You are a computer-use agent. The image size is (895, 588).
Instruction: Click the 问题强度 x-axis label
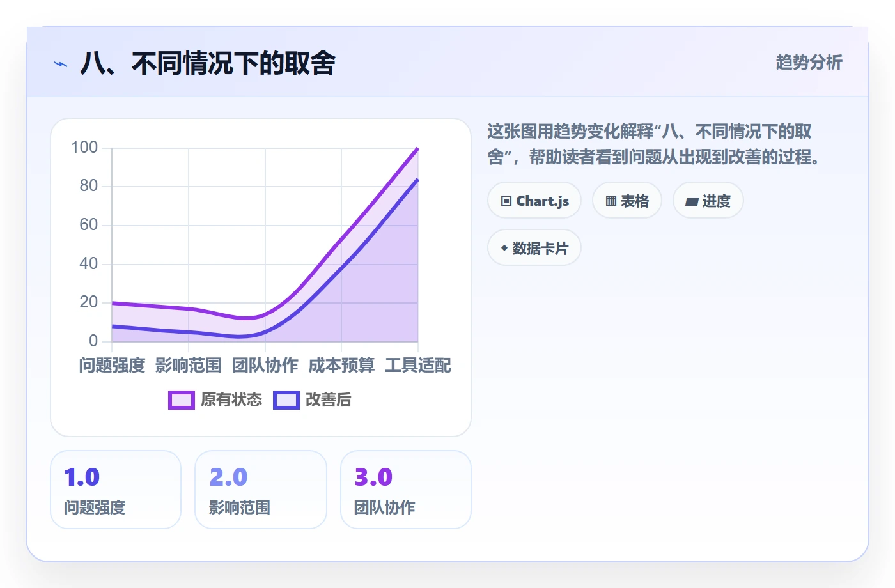(112, 366)
